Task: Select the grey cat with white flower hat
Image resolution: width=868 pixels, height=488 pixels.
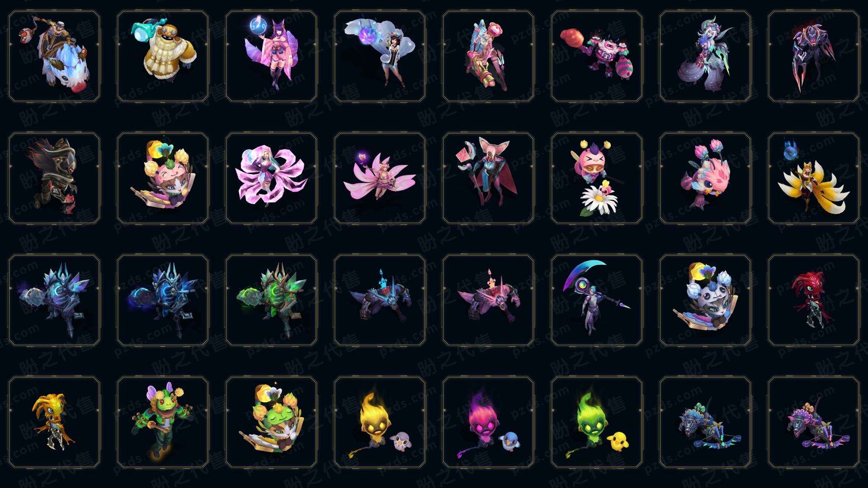Action: coord(705,300)
